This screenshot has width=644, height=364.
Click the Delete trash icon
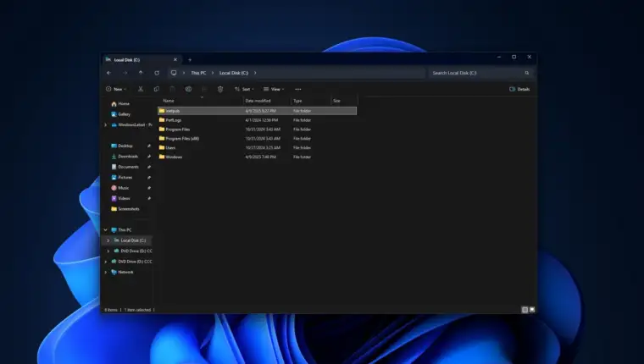pos(220,89)
